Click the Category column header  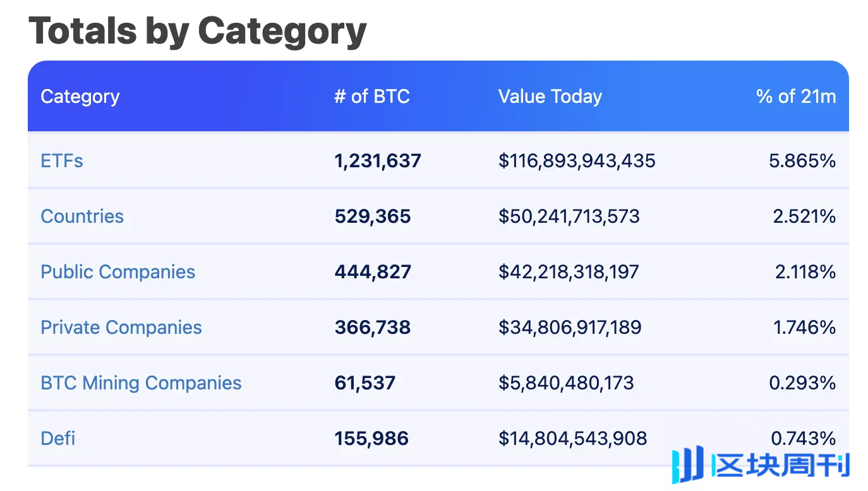(x=80, y=97)
